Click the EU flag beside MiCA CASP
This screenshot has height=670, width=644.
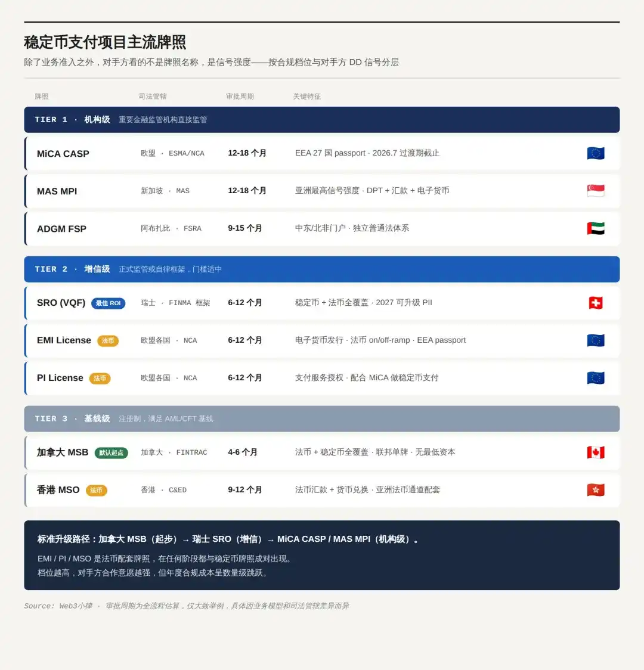pos(595,153)
